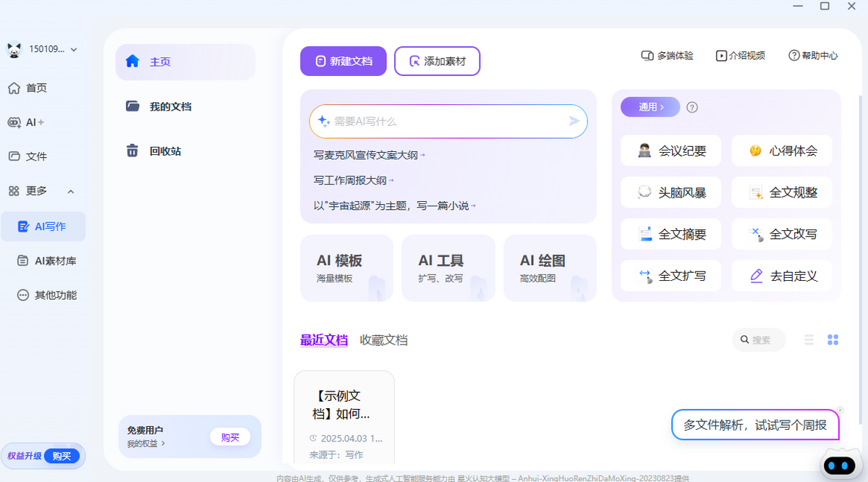Open the account dropdown beside 150109
Viewport: 868px width, 482px height.
(72, 49)
